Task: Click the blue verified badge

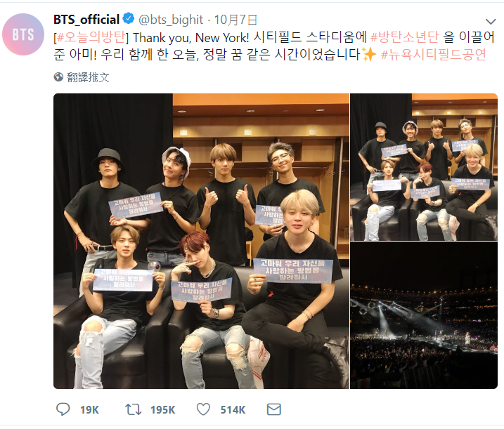Action: 129,19
